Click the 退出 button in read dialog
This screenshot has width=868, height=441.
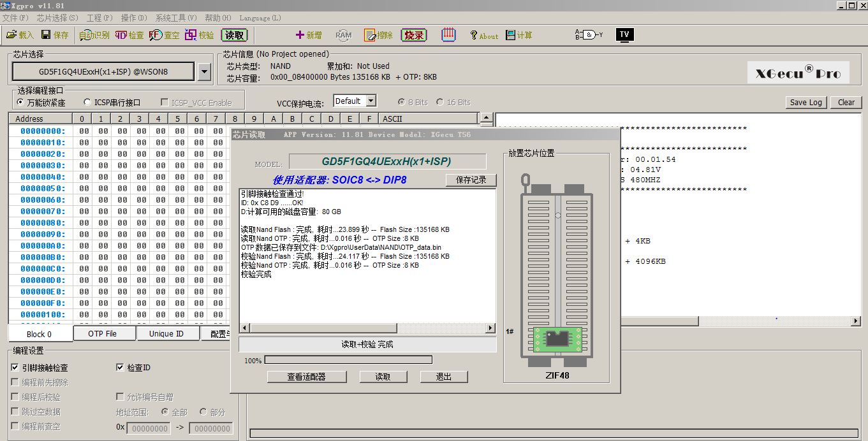[443, 377]
